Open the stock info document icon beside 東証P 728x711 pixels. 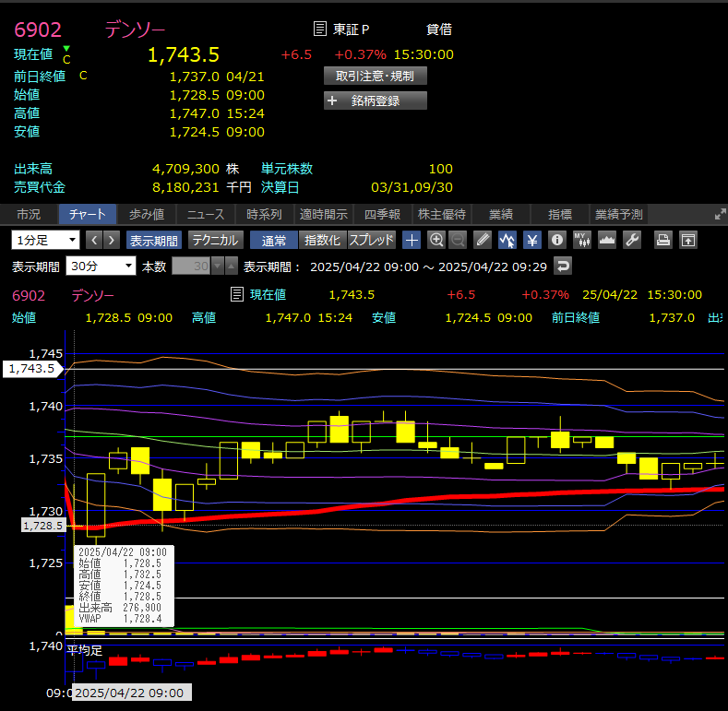pyautogui.click(x=320, y=29)
